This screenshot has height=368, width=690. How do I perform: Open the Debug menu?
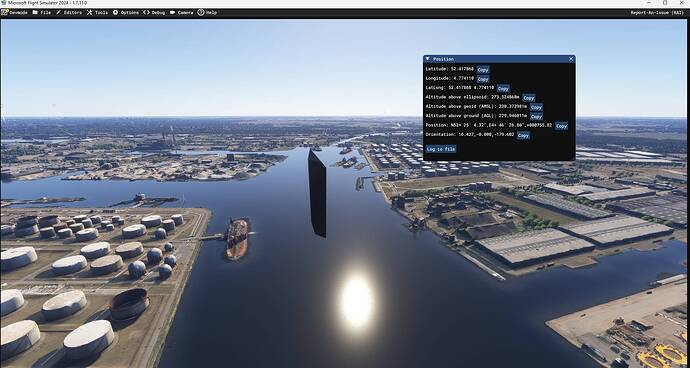tap(154, 12)
